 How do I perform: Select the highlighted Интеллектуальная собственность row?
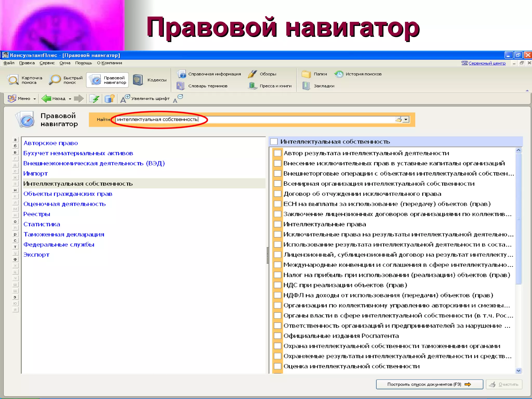coord(144,183)
